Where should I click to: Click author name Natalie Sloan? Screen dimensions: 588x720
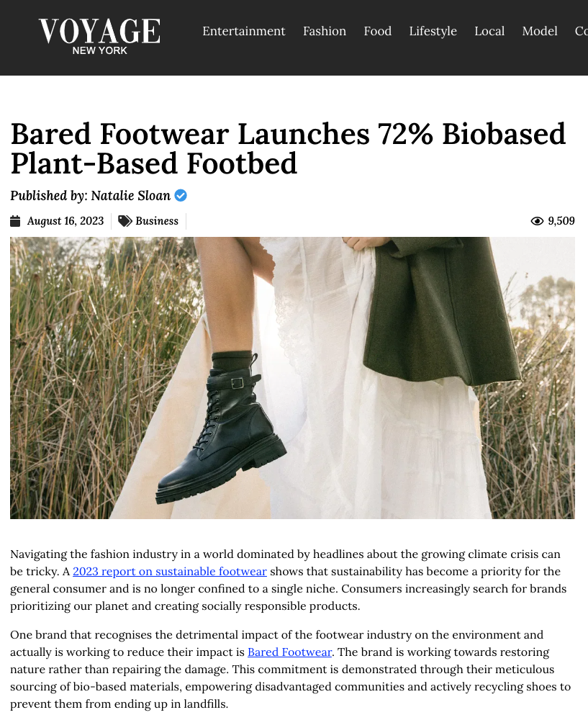click(131, 196)
